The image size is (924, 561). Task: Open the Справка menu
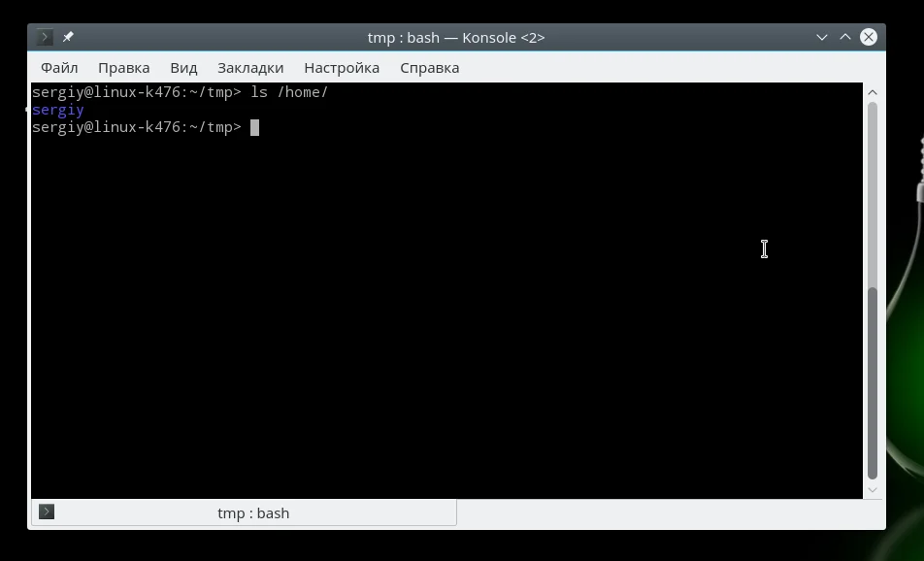430,68
